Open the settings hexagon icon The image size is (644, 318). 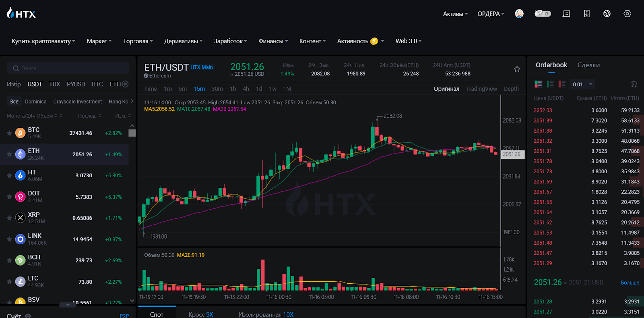point(627,14)
